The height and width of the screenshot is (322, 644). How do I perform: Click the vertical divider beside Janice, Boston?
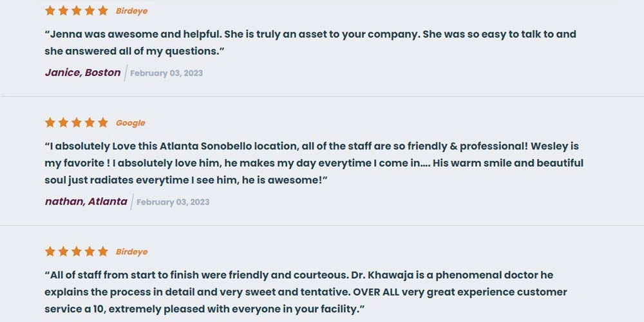(126, 73)
